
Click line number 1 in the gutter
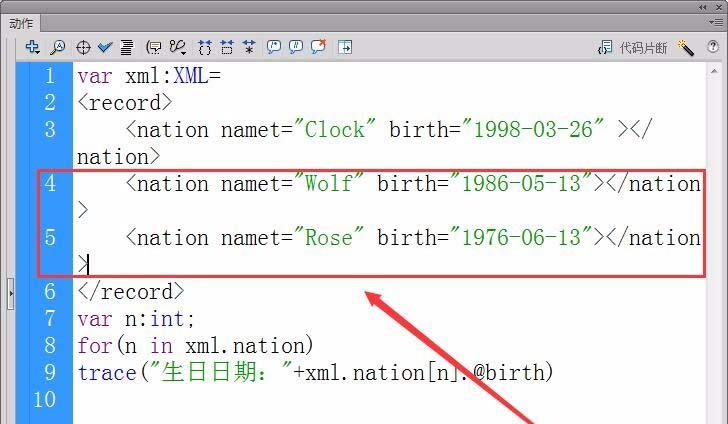pyautogui.click(x=50, y=76)
